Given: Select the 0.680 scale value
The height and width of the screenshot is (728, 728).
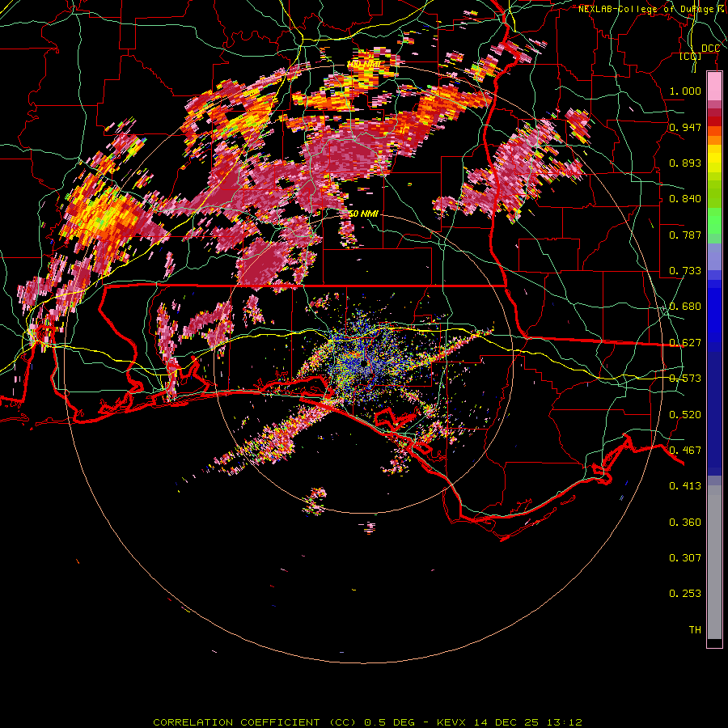Looking at the screenshot, I should [x=685, y=307].
